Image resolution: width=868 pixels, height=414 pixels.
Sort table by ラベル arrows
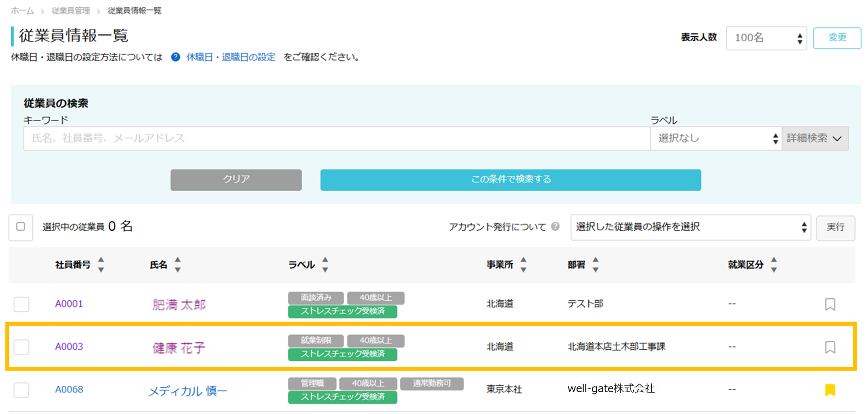pos(325,265)
